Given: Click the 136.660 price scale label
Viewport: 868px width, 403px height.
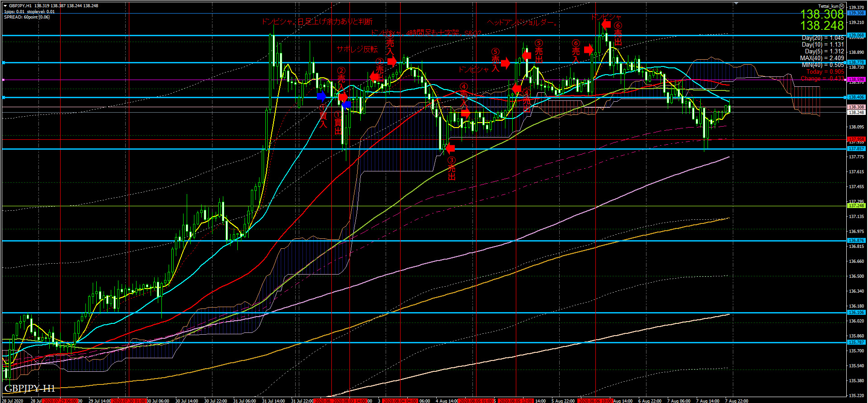Looking at the screenshot, I should tap(856, 261).
